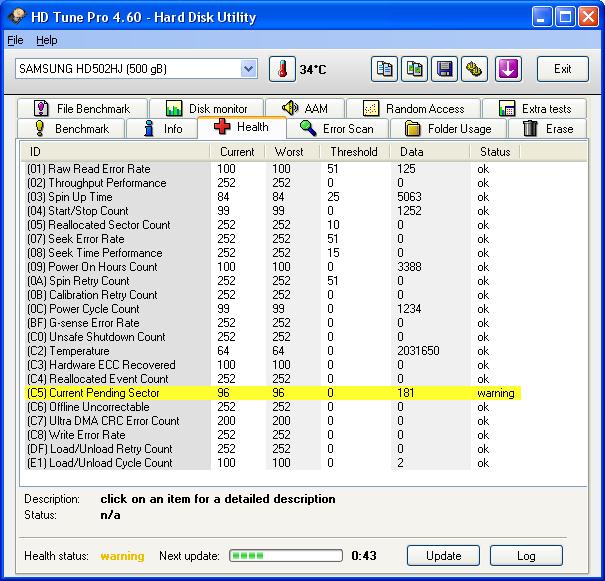Open the Help menu

(47, 40)
